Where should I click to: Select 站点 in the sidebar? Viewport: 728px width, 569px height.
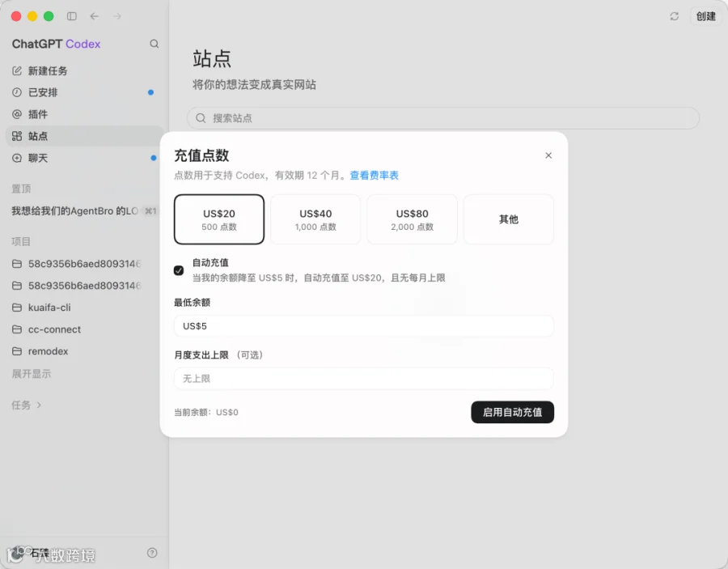pyautogui.click(x=84, y=136)
